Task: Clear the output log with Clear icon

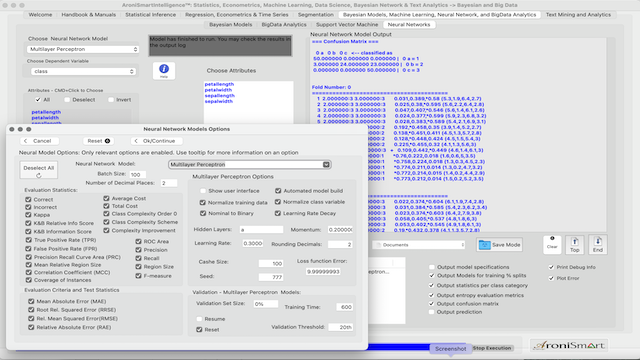Action: [x=552, y=244]
